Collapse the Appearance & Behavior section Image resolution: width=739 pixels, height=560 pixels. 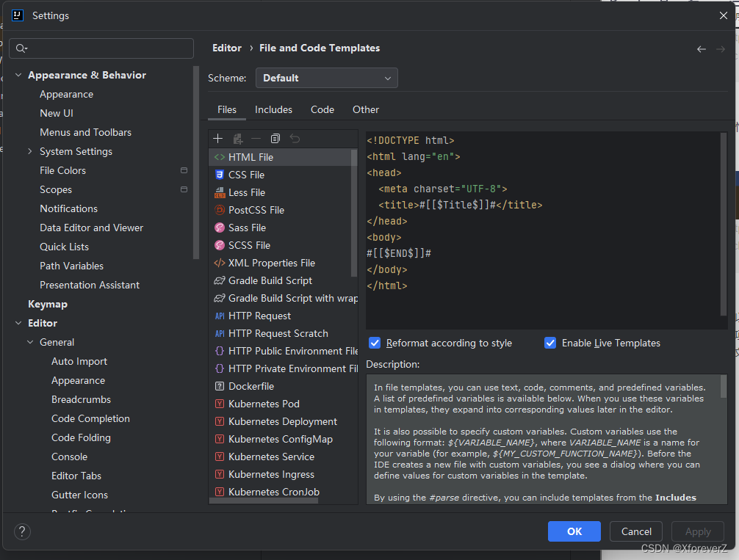[x=18, y=75]
